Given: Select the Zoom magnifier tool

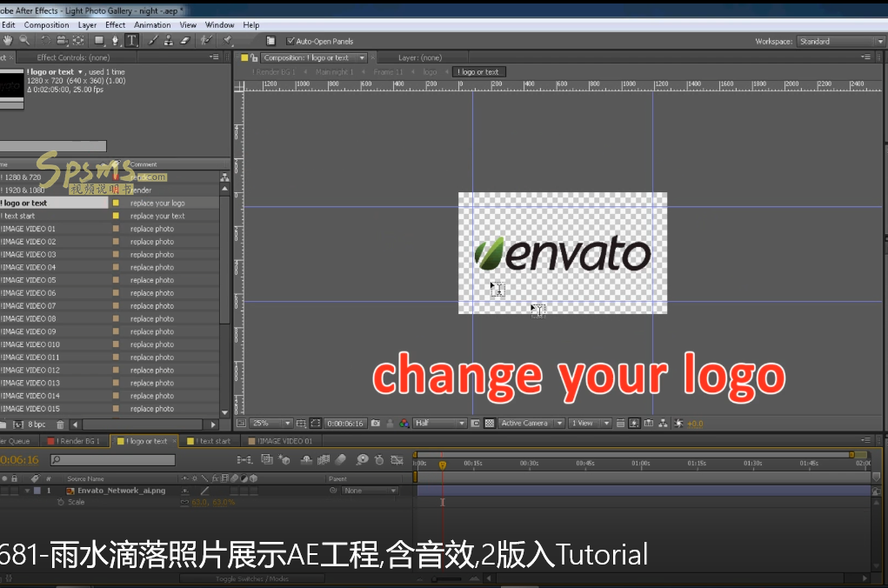Looking at the screenshot, I should click(x=24, y=40).
